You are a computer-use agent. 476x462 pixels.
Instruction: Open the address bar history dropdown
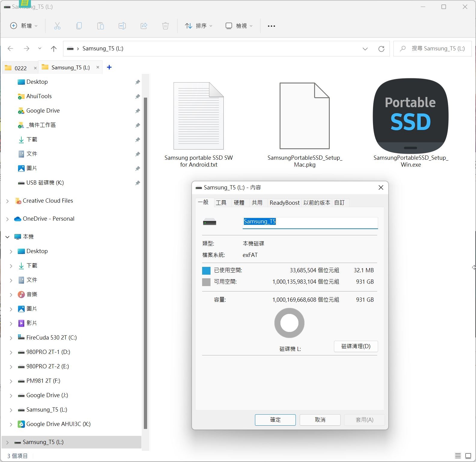[365, 49]
